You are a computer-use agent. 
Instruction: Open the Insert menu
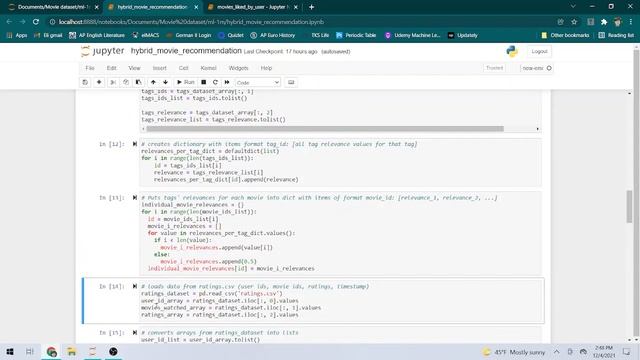(x=160, y=68)
